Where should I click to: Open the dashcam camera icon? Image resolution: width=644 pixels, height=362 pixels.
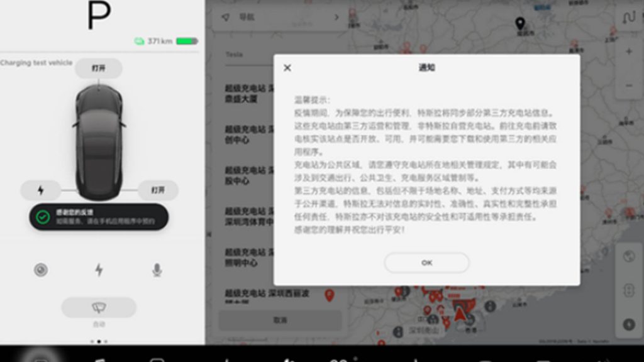41,270
